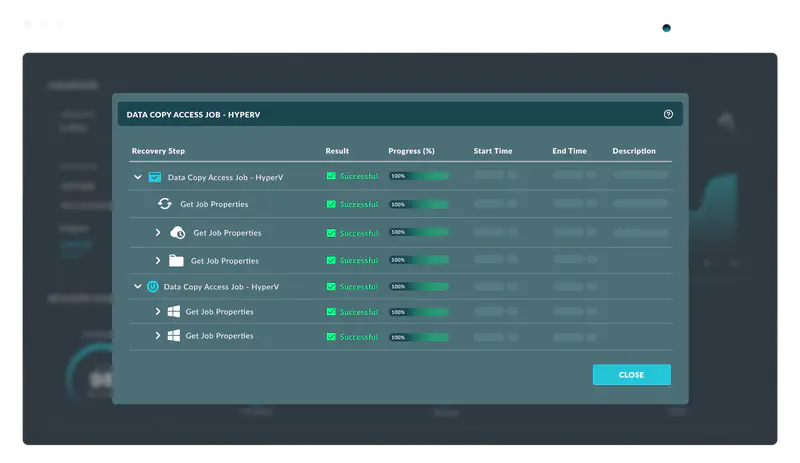
Task: Toggle Successful checkbox in the bottom Windows-logo row
Action: click(331, 337)
